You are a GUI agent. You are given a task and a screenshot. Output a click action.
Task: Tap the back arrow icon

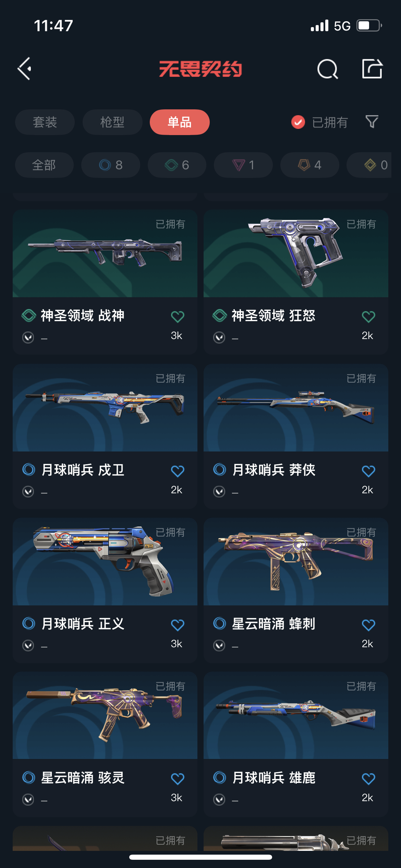coord(25,69)
